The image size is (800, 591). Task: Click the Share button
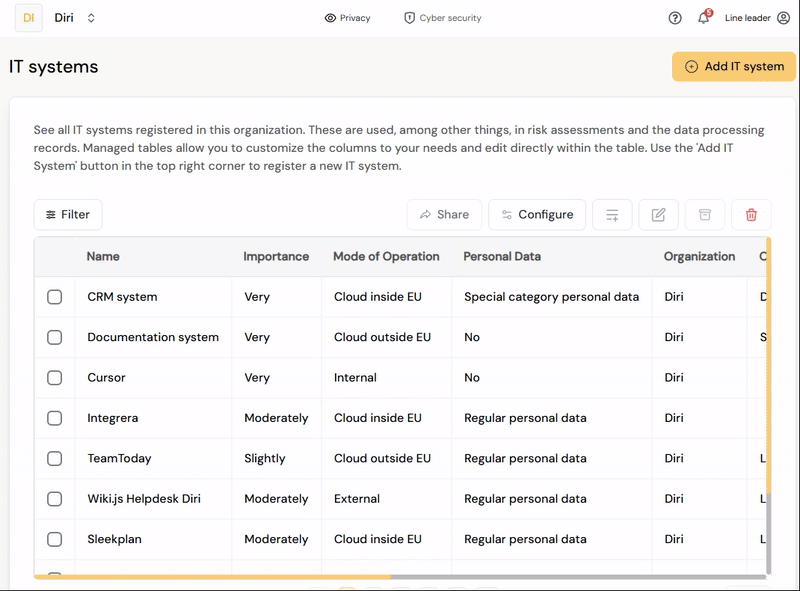444,214
